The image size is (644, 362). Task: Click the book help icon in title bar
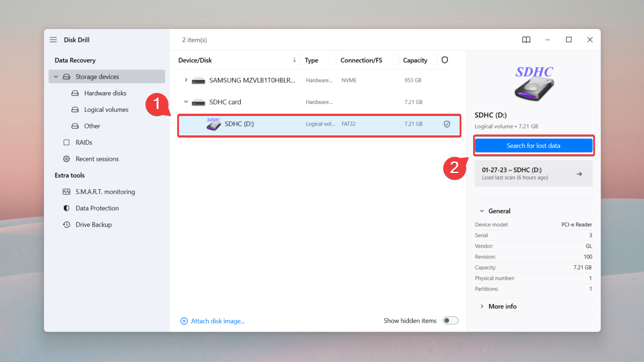pos(526,40)
